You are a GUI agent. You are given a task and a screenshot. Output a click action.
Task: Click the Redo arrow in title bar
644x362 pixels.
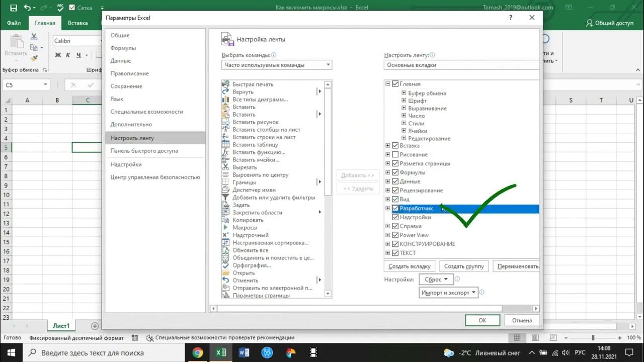point(44,8)
